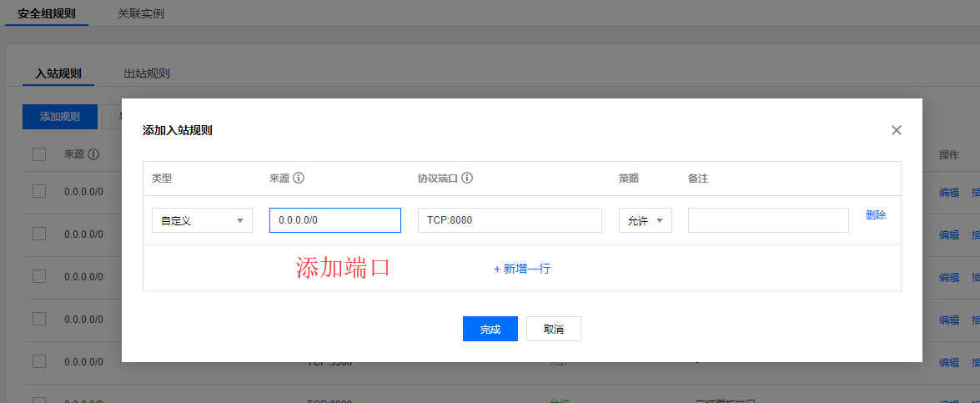Click the empty 备注 input field
980x403 pixels.
pos(769,220)
